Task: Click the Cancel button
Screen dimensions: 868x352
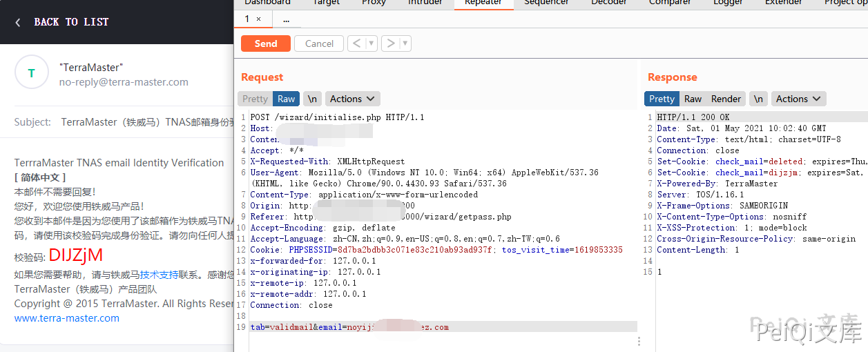Action: point(319,43)
